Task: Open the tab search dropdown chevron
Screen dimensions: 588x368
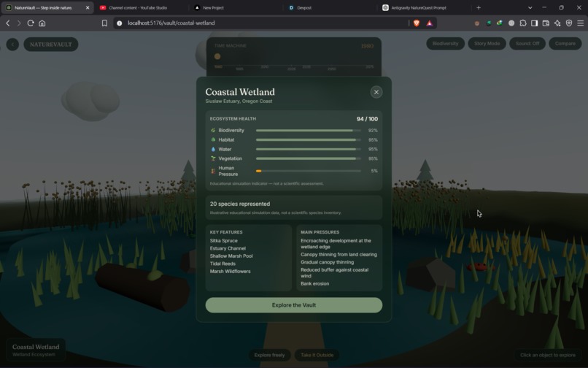Action: [530, 7]
